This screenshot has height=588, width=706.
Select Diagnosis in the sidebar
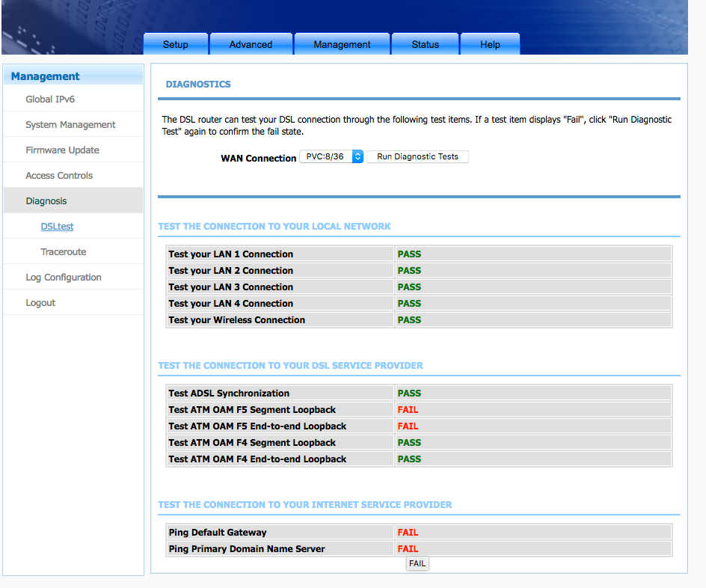[46, 201]
